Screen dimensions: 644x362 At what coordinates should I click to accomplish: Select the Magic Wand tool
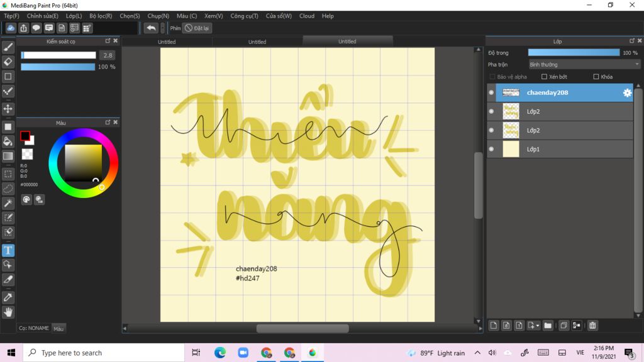pyautogui.click(x=8, y=203)
